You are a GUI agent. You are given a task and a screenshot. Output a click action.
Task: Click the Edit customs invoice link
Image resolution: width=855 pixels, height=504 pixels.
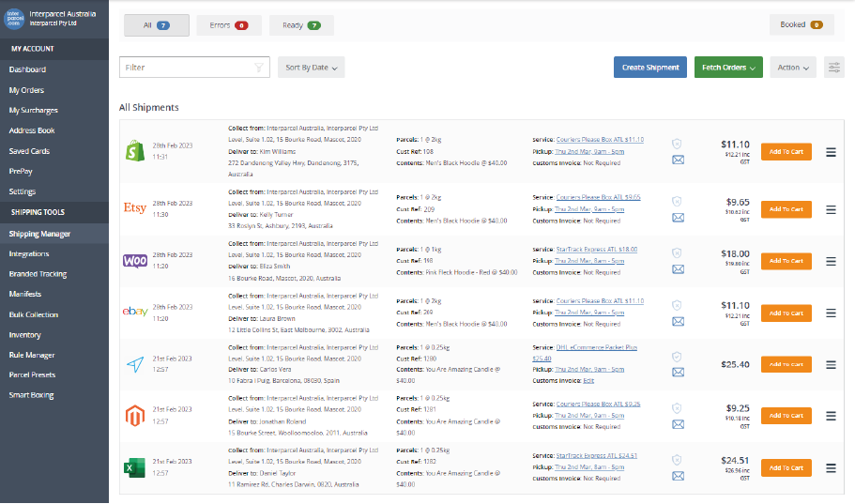coord(588,380)
